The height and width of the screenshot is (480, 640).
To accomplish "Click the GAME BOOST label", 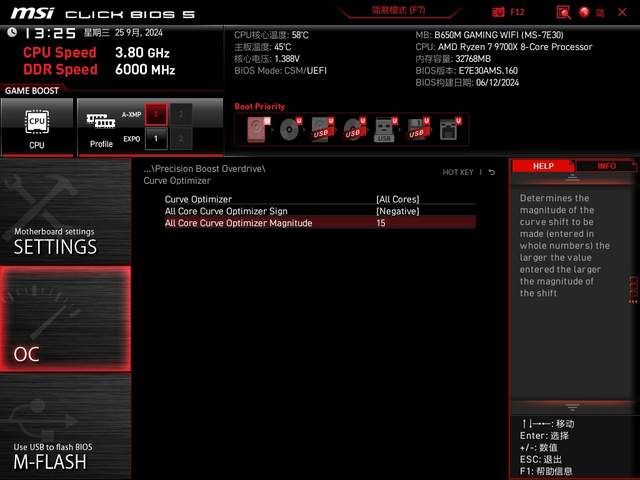I will click(32, 91).
